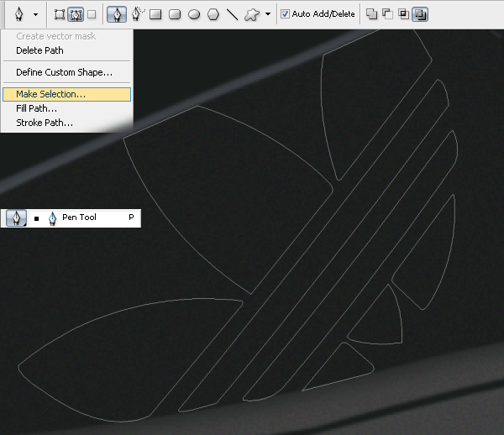Open the tool preset picker arrow
Screen dimensions: 504x435
[35, 14]
